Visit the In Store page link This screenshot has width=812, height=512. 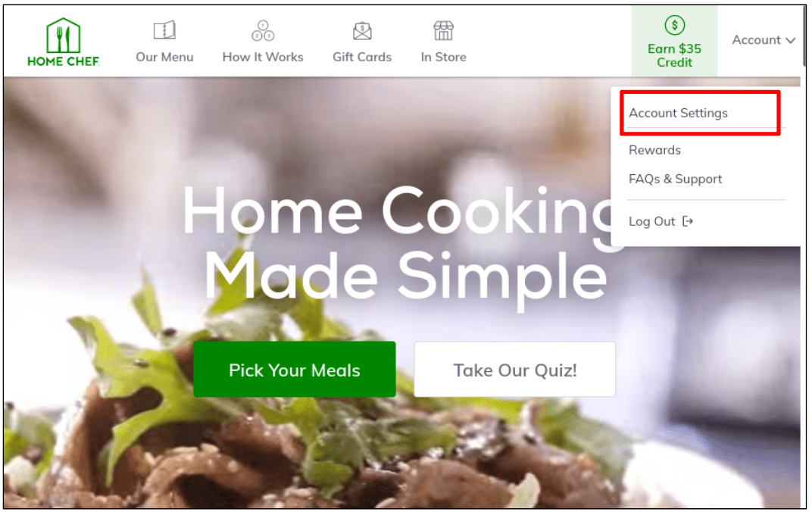click(x=443, y=57)
